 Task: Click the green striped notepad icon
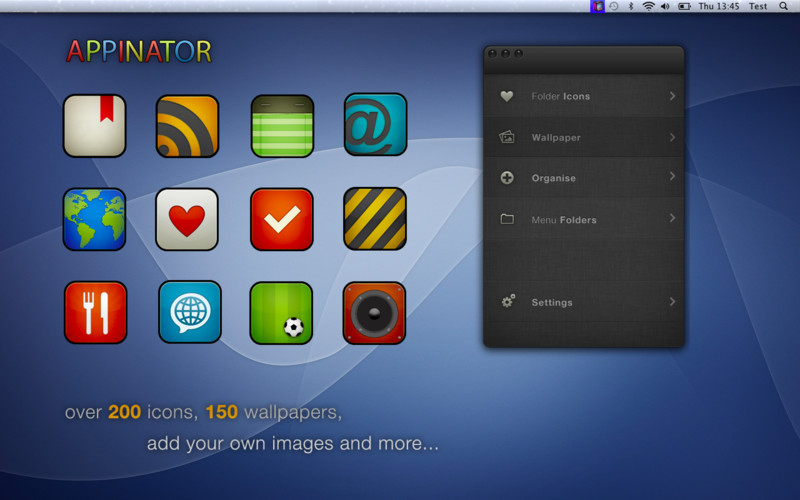tap(282, 126)
